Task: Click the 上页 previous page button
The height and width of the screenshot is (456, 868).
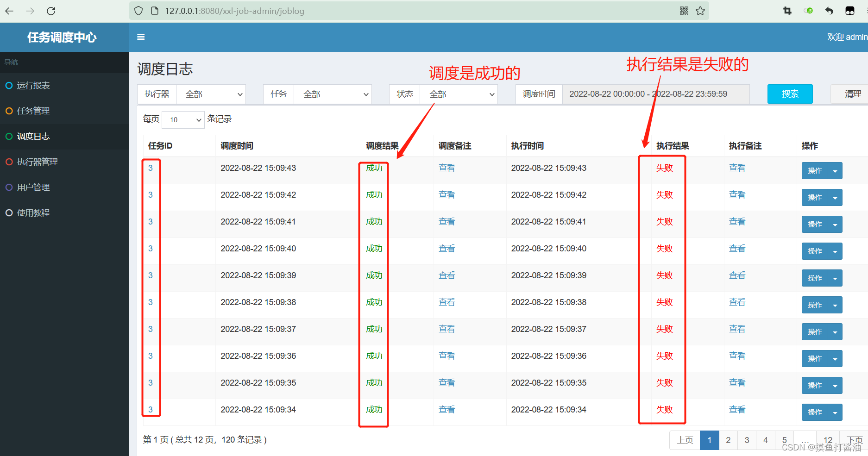Action: tap(685, 440)
